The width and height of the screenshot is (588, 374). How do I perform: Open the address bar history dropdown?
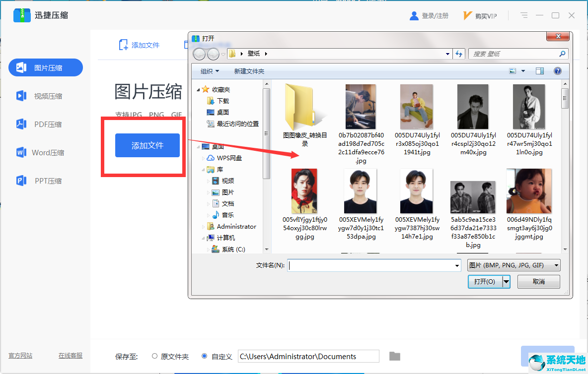(x=447, y=54)
